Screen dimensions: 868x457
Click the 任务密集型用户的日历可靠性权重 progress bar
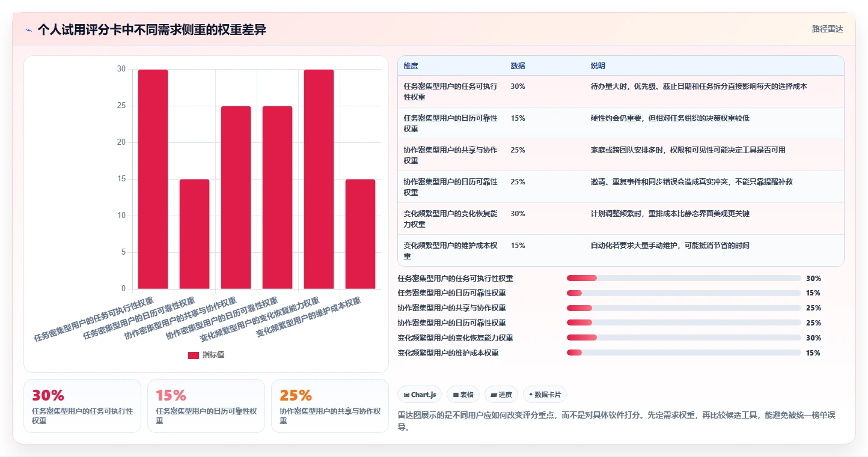pyautogui.click(x=684, y=293)
